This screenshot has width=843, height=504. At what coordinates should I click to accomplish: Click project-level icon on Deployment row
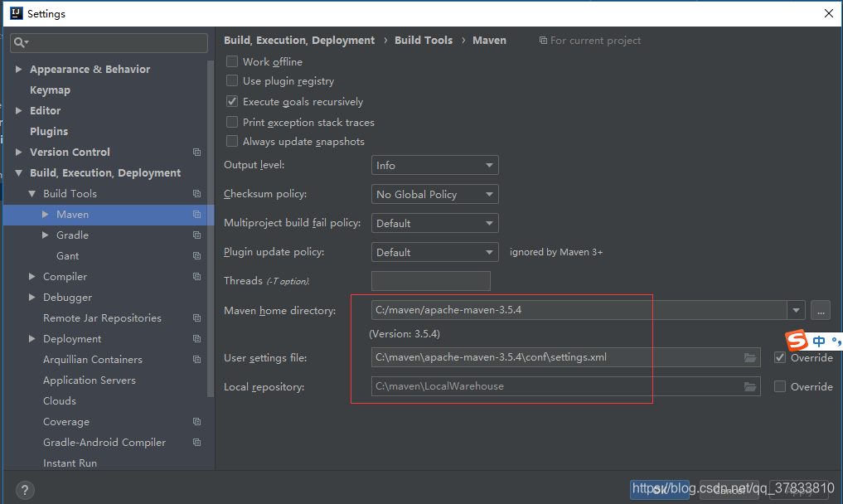(x=196, y=339)
